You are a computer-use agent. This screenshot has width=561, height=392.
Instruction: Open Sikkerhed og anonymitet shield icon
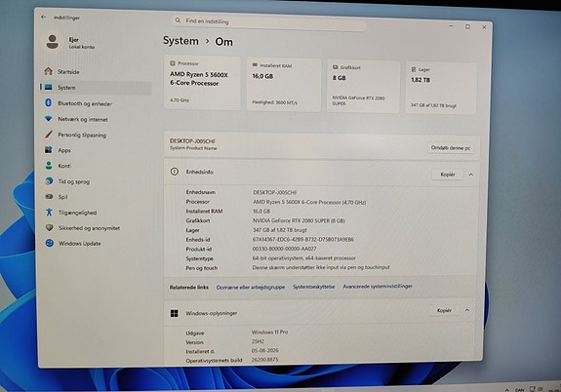tap(50, 227)
